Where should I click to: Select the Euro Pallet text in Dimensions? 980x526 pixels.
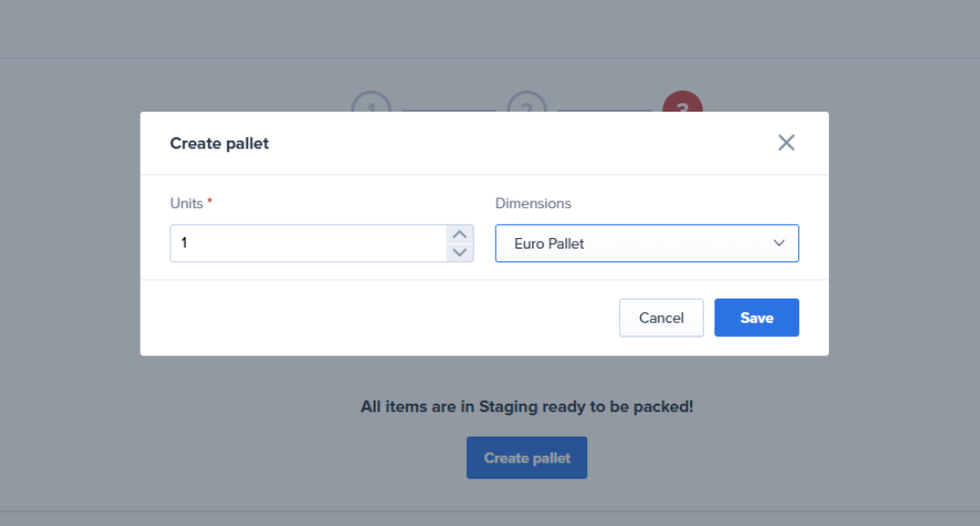point(549,244)
